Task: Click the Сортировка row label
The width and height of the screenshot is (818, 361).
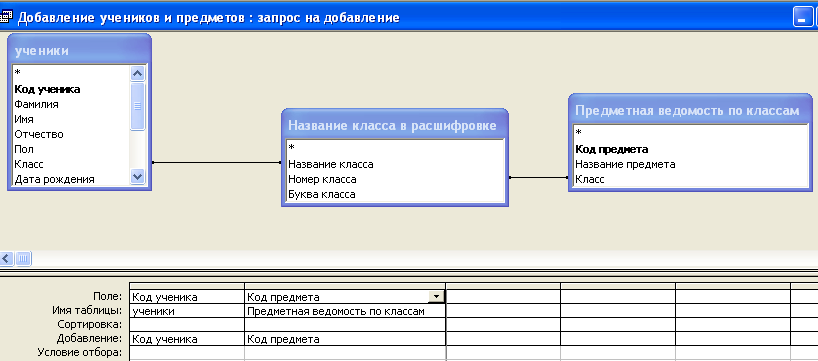Action: coord(89,324)
